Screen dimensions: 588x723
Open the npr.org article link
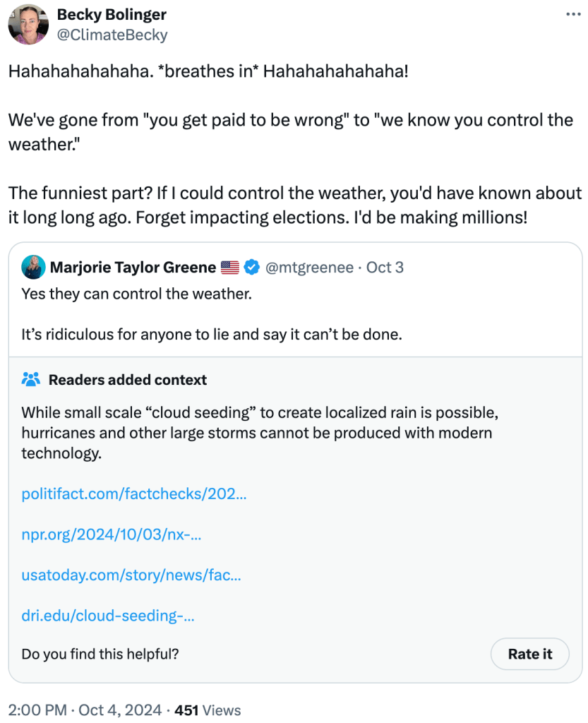[112, 534]
